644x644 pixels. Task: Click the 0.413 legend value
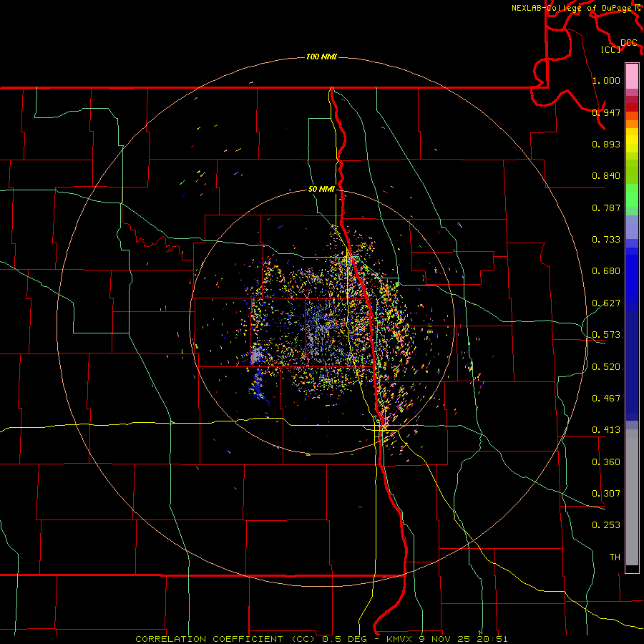(606, 430)
